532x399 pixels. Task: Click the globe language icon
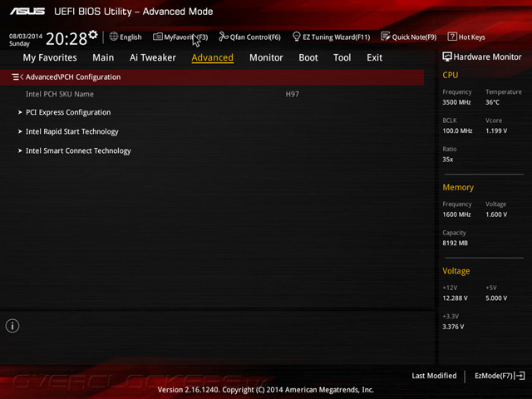(114, 37)
